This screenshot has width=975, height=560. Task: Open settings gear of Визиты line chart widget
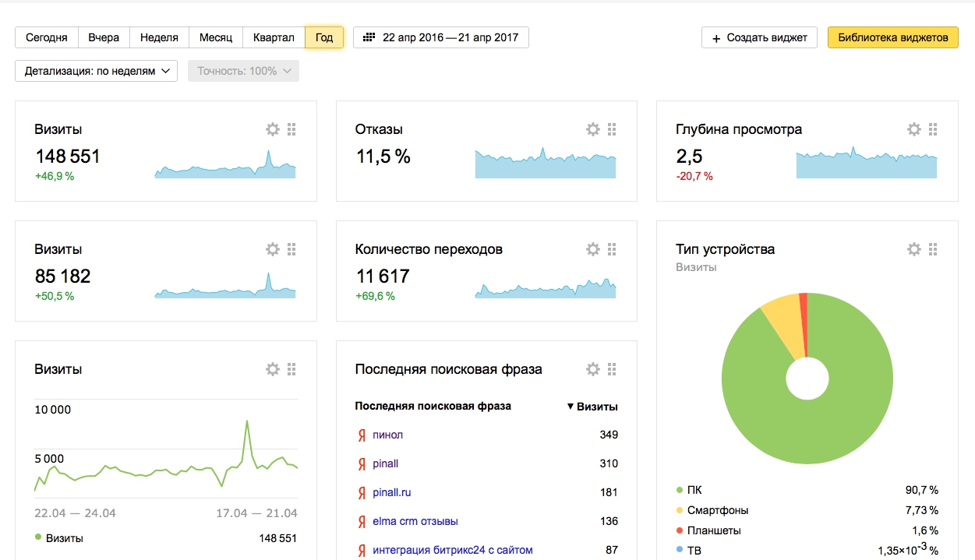click(x=272, y=369)
